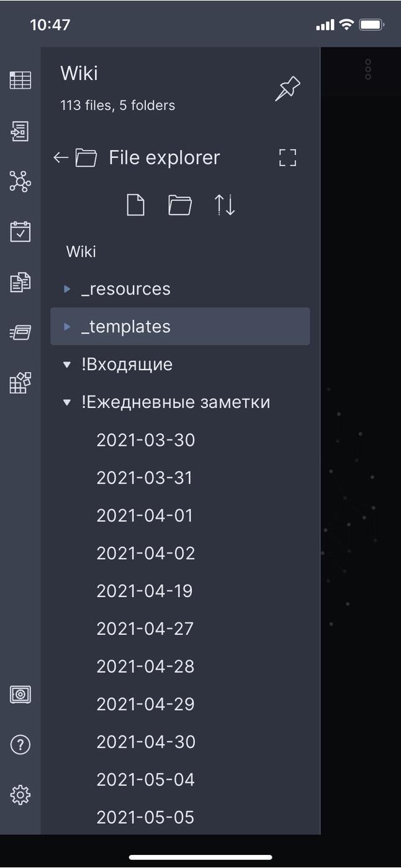Open the 2021-04-19 note
Image resolution: width=401 pixels, height=868 pixels.
coord(145,591)
